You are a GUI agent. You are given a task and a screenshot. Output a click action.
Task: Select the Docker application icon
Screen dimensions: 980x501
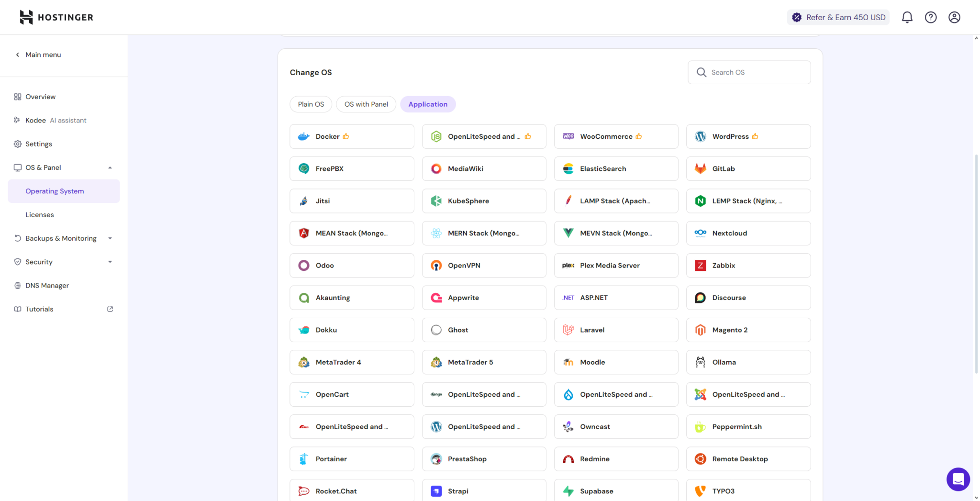click(x=303, y=136)
